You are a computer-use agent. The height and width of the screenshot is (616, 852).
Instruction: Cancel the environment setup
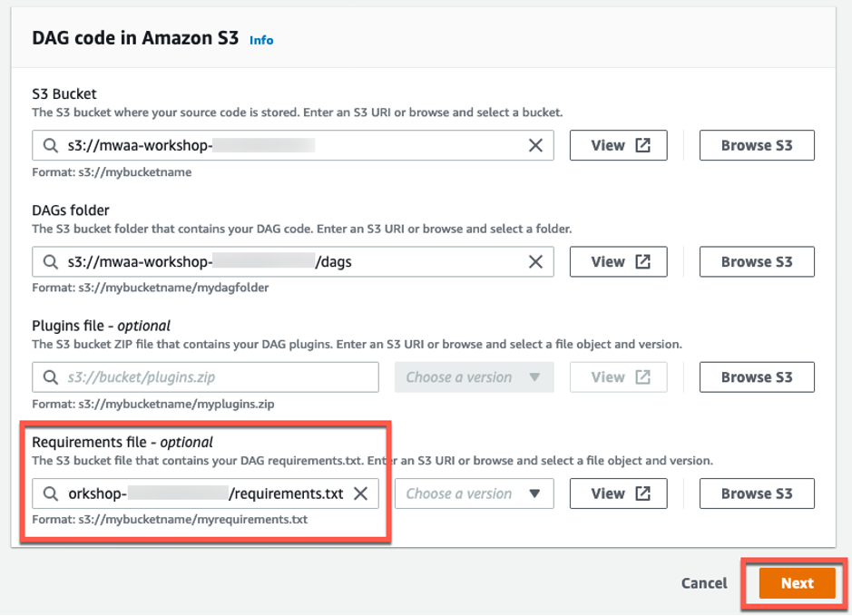[x=704, y=583]
